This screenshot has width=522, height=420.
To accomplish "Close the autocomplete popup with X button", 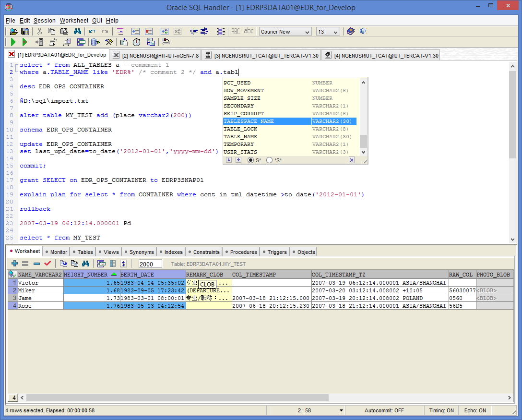I will [x=351, y=160].
